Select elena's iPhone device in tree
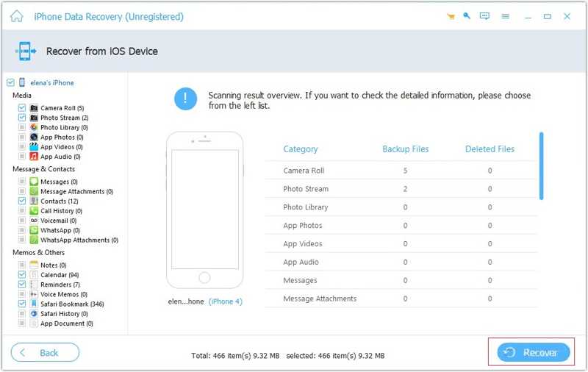This screenshot has height=372, width=588. tap(52, 83)
